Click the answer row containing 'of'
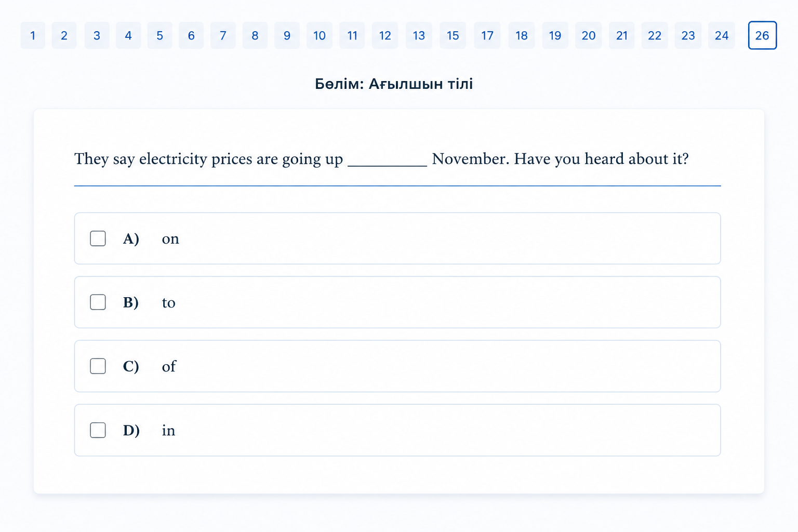 (x=397, y=366)
